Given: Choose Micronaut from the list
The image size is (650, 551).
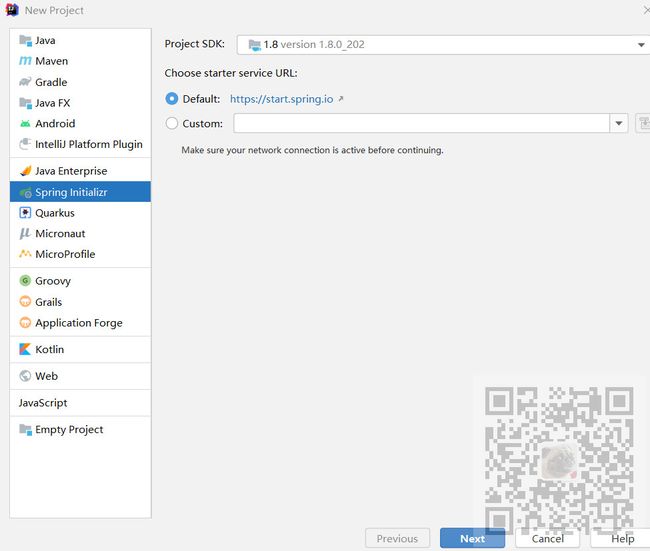Looking at the screenshot, I should [x=80, y=233].
